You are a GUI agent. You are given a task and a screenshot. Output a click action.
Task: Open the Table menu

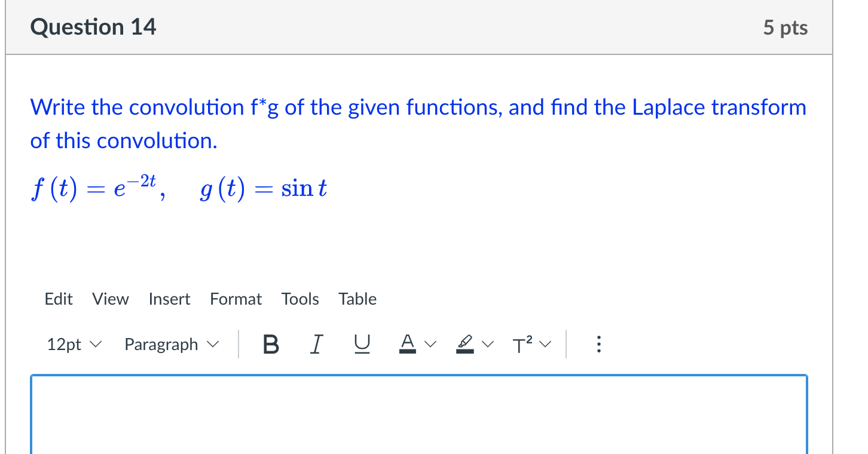point(357,299)
